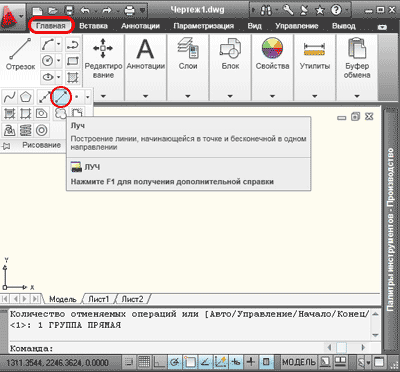Select the Helix coil tool
The height and width of the screenshot is (372, 400).
(26, 130)
